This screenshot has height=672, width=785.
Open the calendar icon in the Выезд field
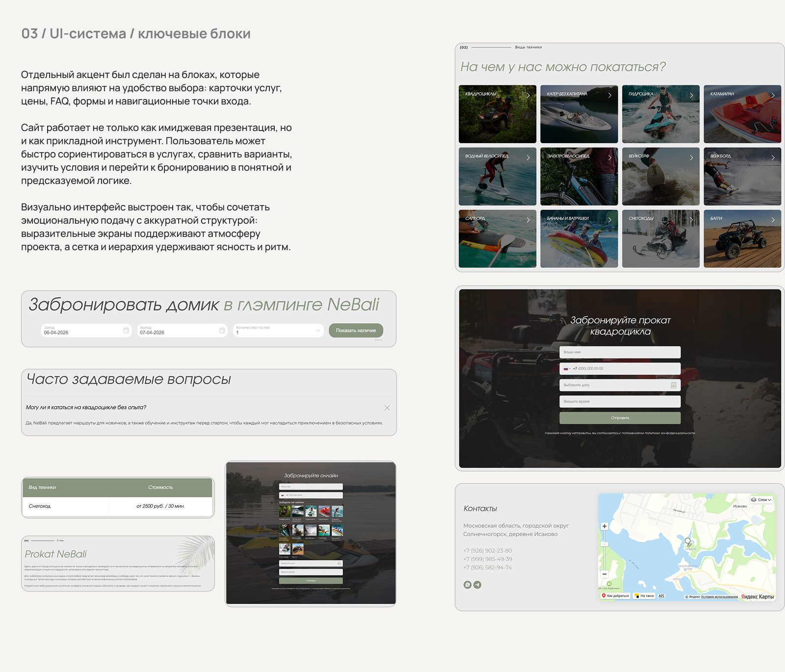pyautogui.click(x=222, y=331)
